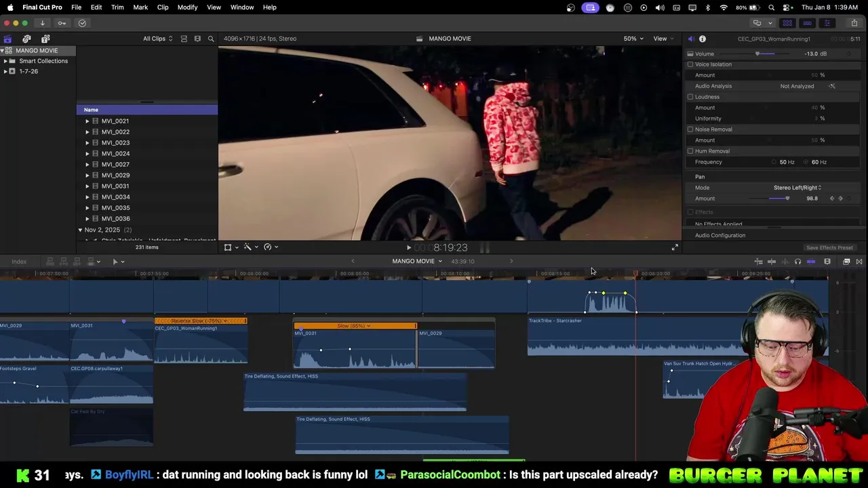The height and width of the screenshot is (488, 868).
Task: Toggle the Inspector visibility button
Action: pos(827,23)
